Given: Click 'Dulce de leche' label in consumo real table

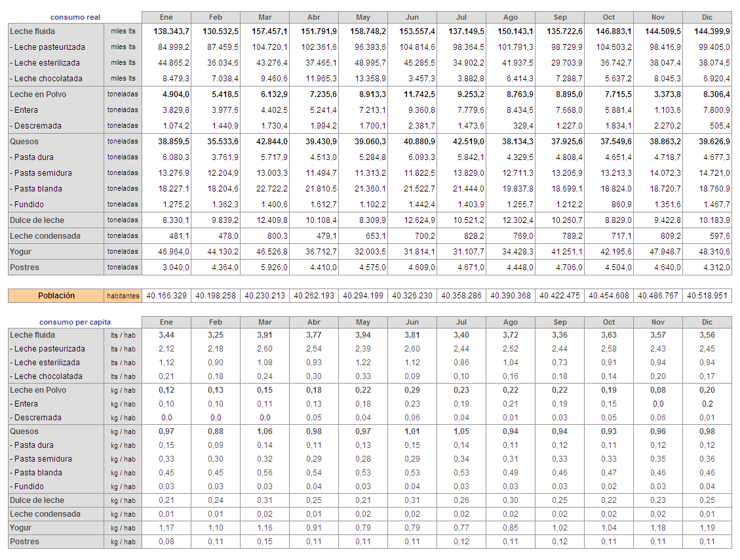Looking at the screenshot, I should click(37, 220).
